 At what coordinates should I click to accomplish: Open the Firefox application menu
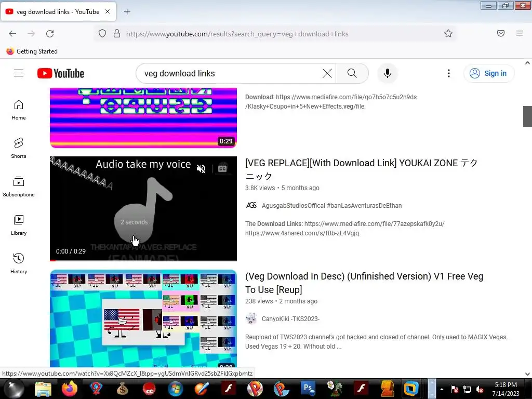pyautogui.click(x=520, y=33)
